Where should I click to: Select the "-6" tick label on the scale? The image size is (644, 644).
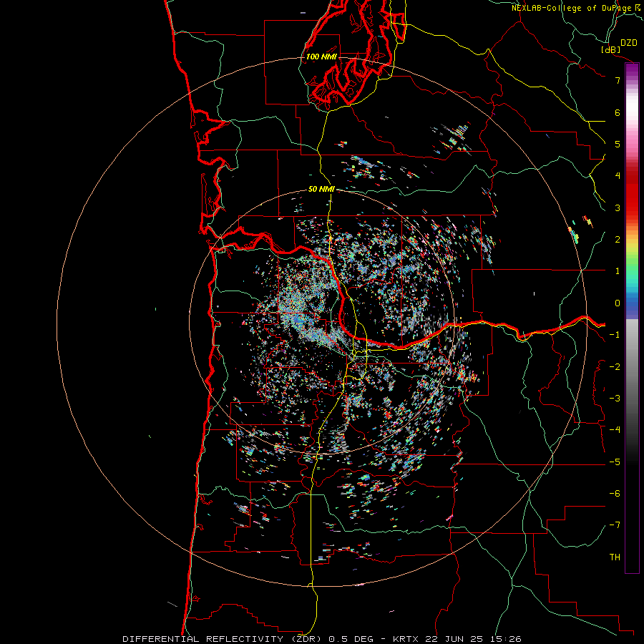[615, 494]
